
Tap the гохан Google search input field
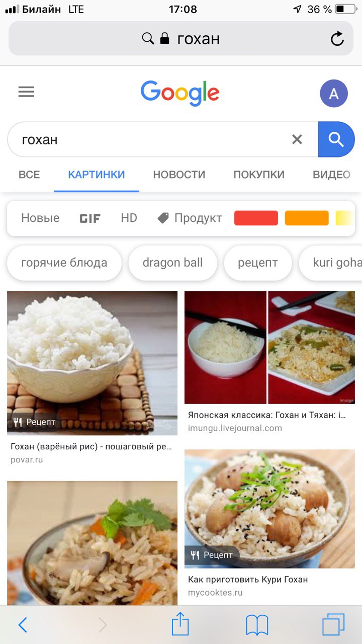click(151, 139)
